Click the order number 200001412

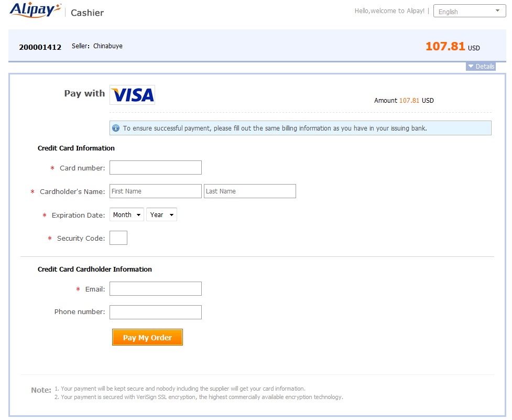(x=40, y=47)
